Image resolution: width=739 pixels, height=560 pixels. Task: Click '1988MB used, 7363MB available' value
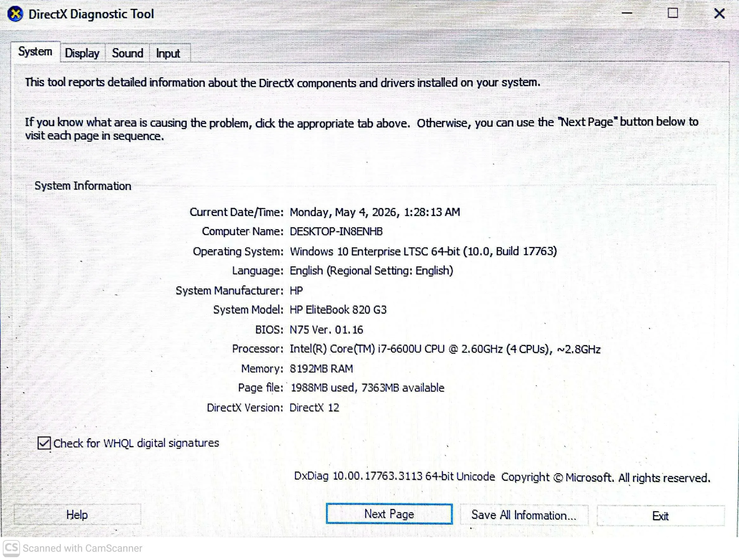(x=368, y=388)
